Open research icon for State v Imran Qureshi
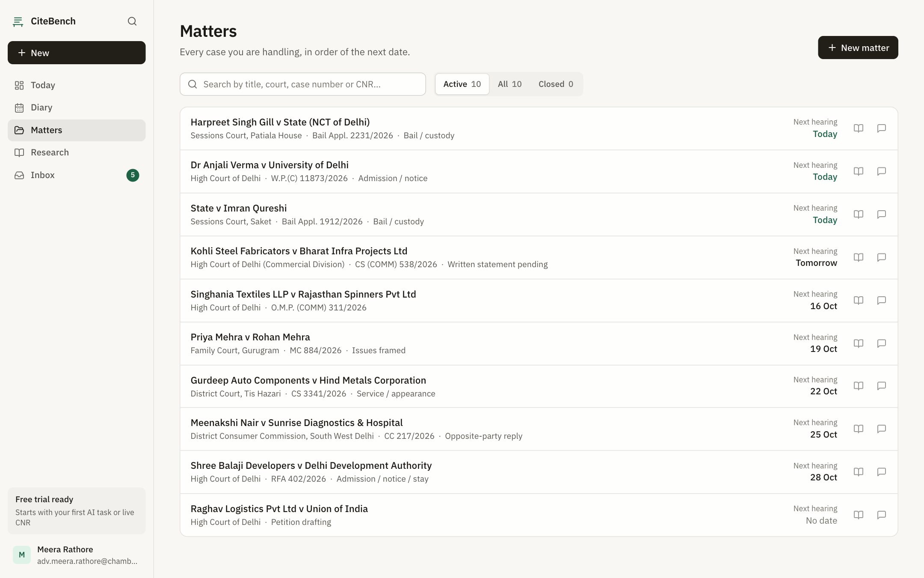This screenshot has height=578, width=924. 859,215
